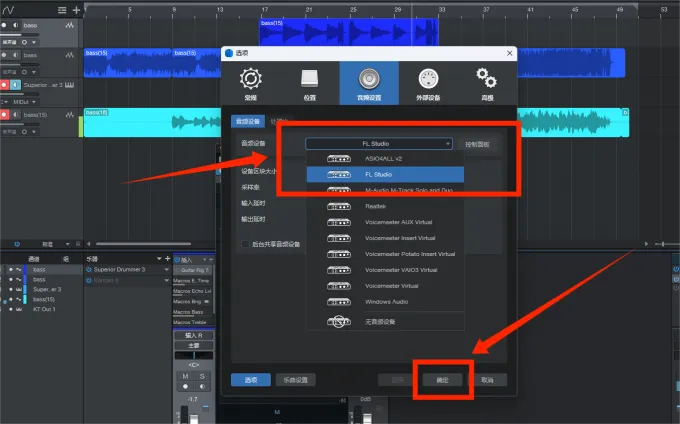
Task: Open Guitar Rig 7 insert
Action: pos(194,270)
